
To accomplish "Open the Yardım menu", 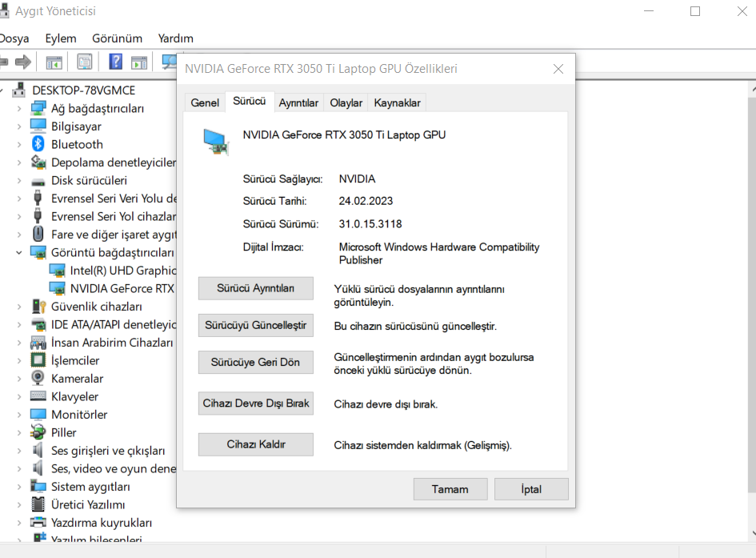I will (175, 38).
